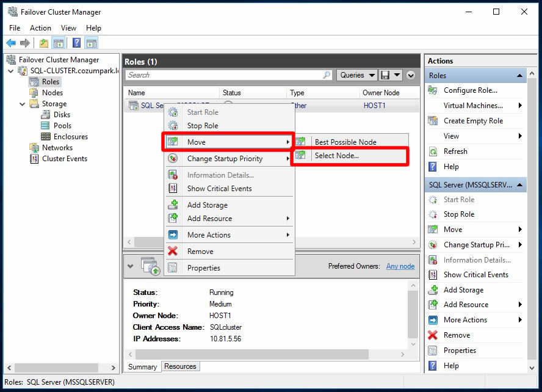
Task: Switch to the Resources tab
Action: pos(180,366)
